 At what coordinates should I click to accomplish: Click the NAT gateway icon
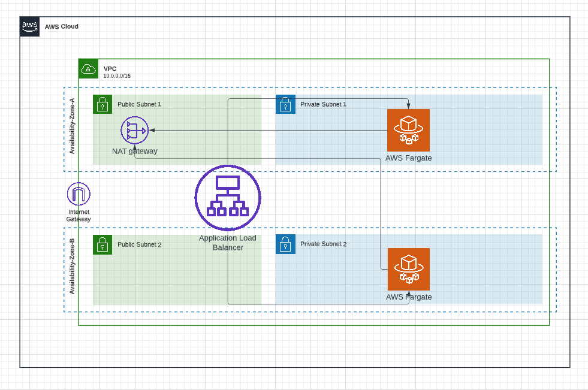point(134,131)
